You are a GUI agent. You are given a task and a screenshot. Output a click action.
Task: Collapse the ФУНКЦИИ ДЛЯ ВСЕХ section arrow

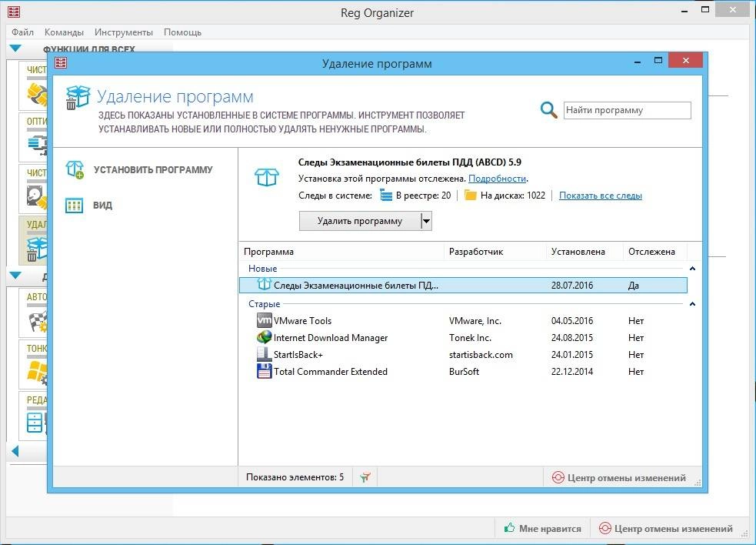(15, 48)
